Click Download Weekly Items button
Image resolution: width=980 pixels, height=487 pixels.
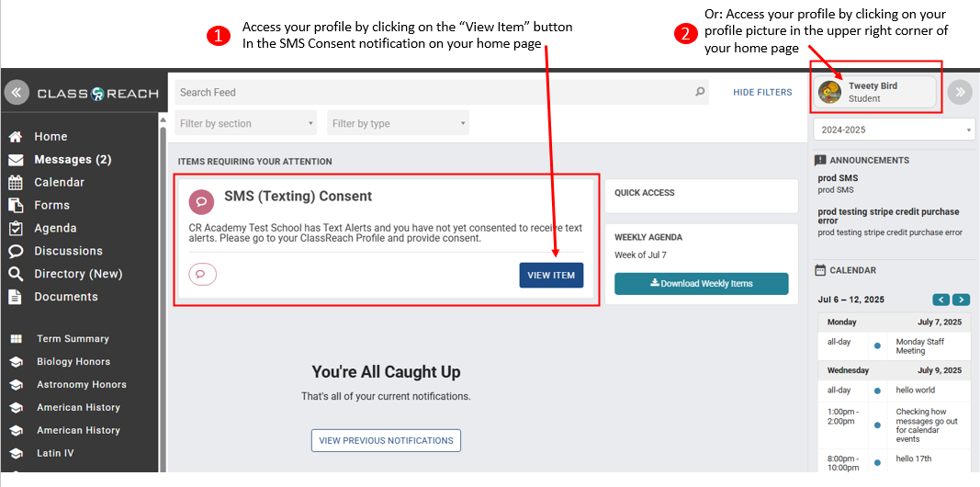coord(702,283)
